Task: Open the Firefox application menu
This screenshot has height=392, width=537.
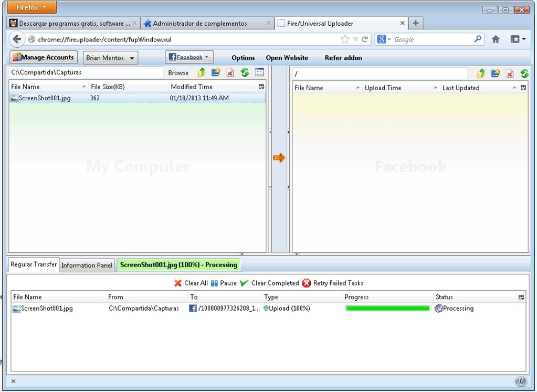Action: coord(31,7)
